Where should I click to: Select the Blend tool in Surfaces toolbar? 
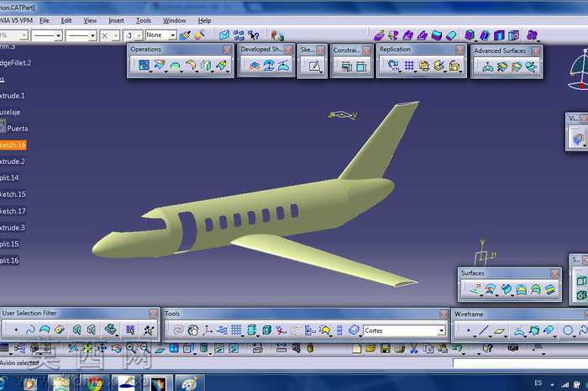[550, 289]
